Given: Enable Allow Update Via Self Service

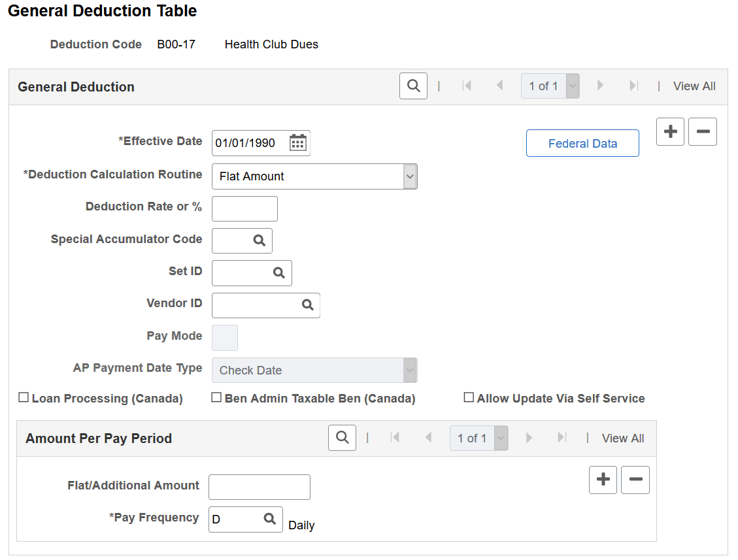Looking at the screenshot, I should coord(469,397).
